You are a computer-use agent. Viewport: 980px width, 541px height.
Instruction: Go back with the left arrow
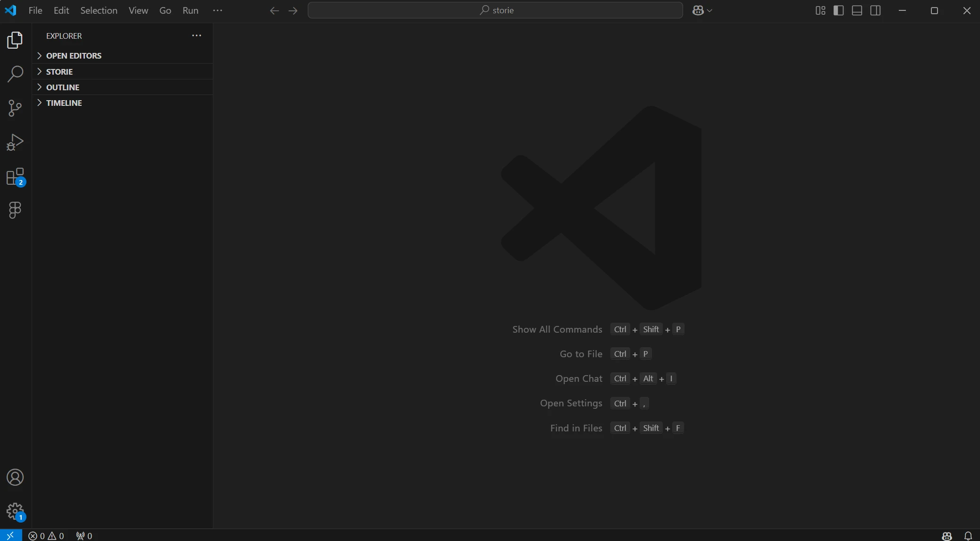tap(274, 10)
